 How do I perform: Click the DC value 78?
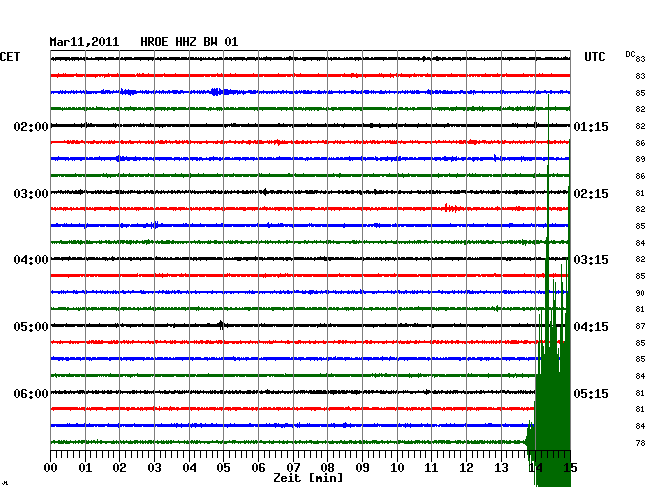[x=640, y=443]
